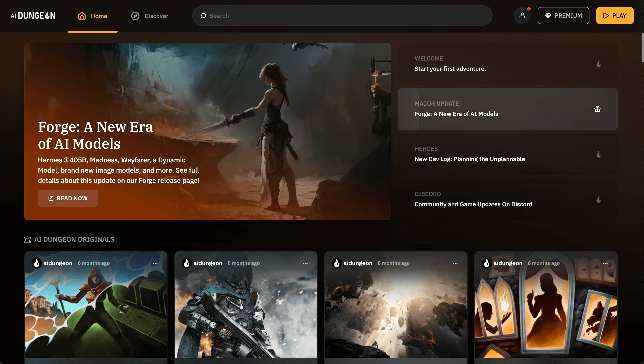Screen dimensions: 644x364
Task: Click the flame icon on Discord card
Action: (598, 199)
